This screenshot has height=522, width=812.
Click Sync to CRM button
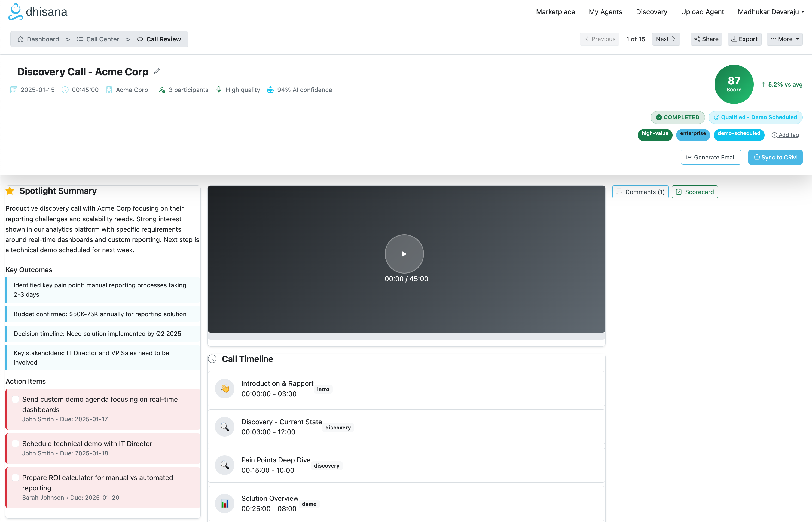click(x=775, y=157)
